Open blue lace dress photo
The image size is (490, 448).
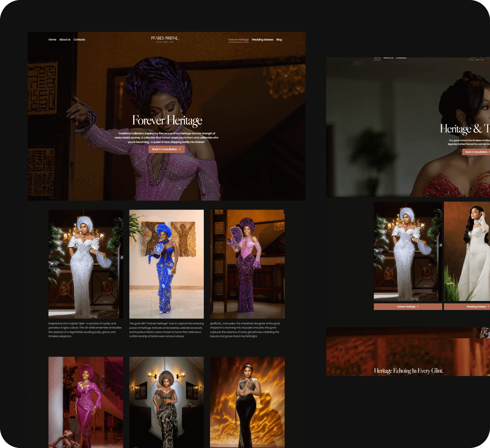click(x=166, y=264)
